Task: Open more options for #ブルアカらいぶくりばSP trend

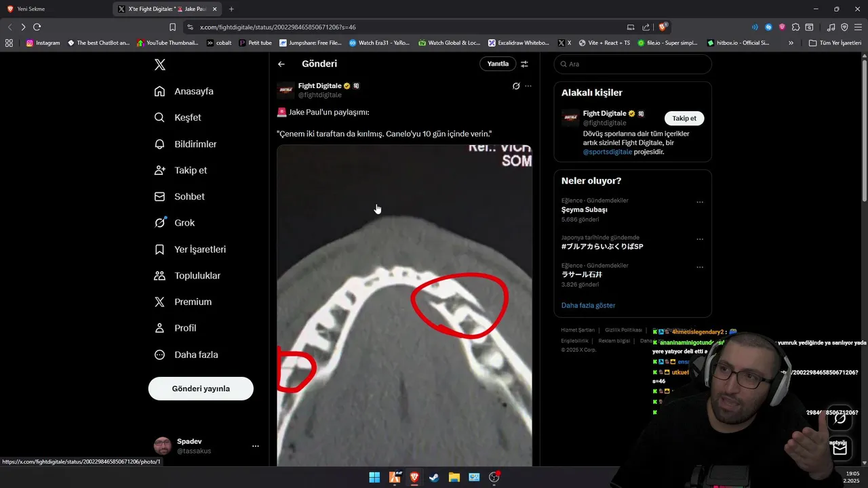Action: (x=700, y=239)
